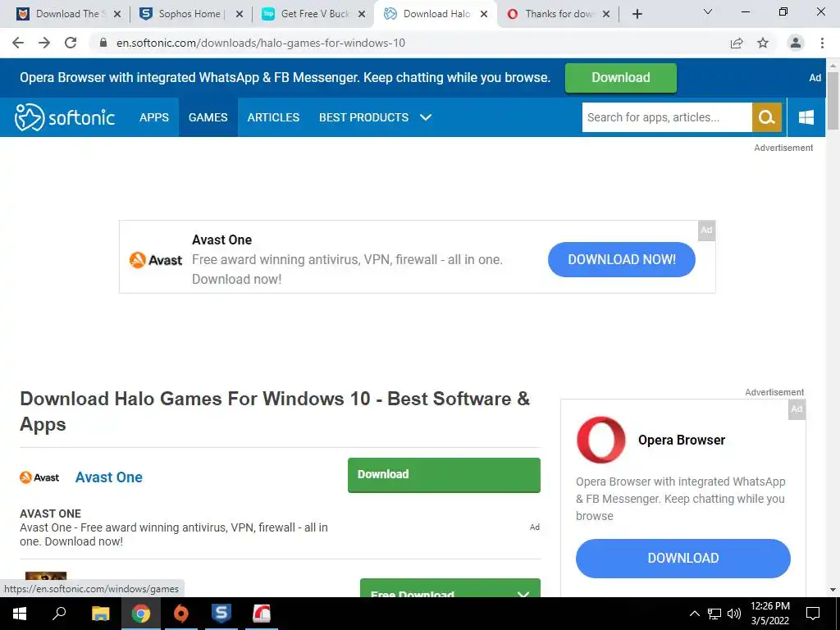
Task: Click the address bar URL
Action: (x=261, y=43)
